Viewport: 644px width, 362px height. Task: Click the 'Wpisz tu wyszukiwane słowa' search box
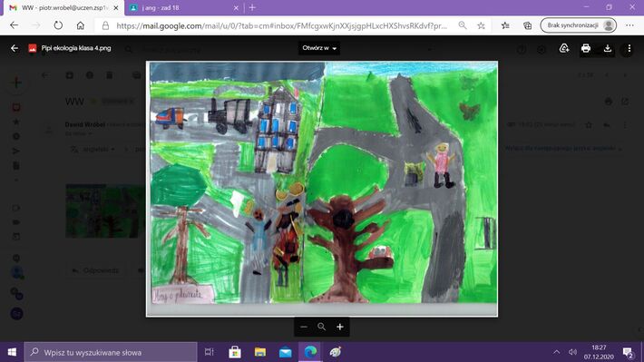111,352
